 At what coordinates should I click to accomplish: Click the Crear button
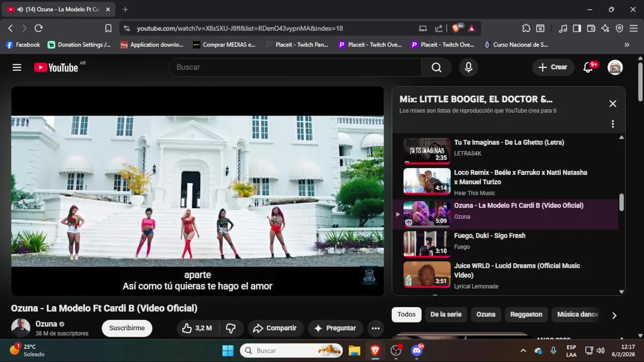(x=553, y=67)
